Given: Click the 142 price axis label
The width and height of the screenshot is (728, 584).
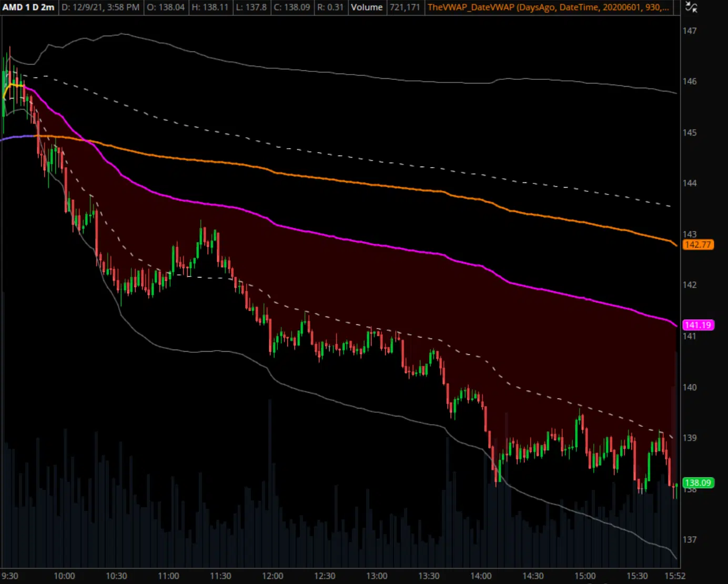Looking at the screenshot, I should 690,285.
